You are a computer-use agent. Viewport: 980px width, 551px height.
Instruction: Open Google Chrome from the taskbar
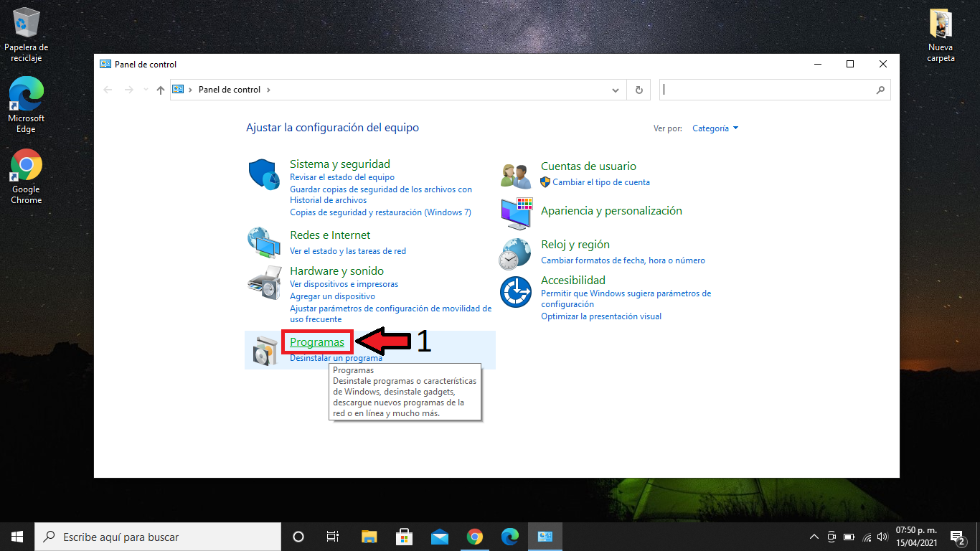point(474,537)
